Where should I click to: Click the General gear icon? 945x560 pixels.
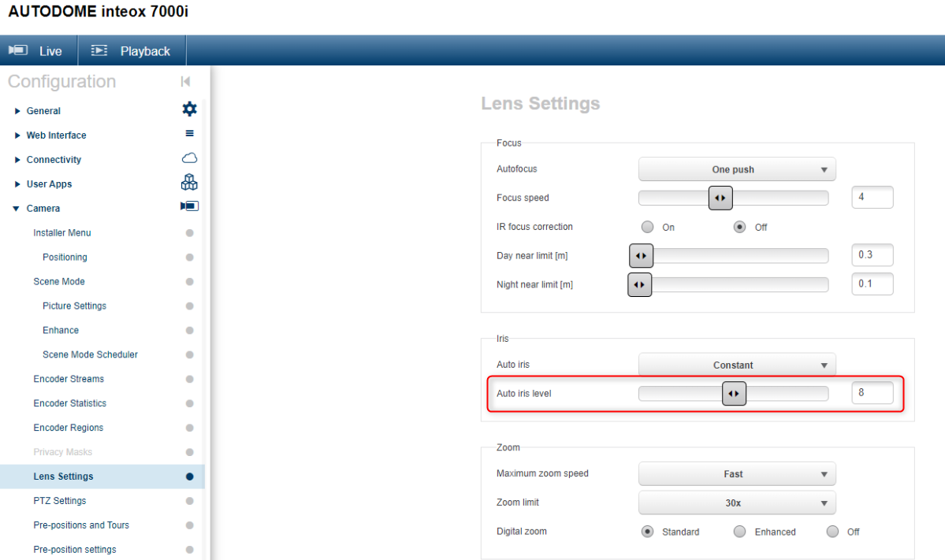click(x=189, y=109)
